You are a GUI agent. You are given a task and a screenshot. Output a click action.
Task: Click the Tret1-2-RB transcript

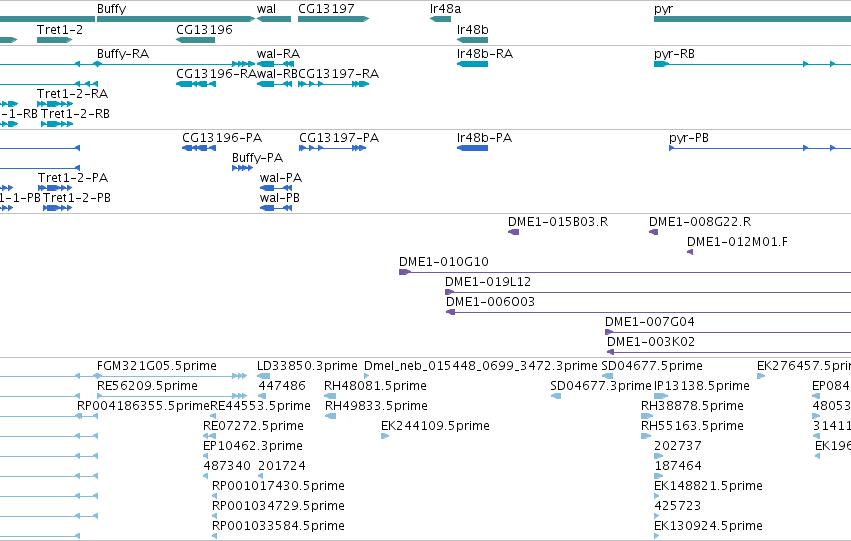point(57,124)
